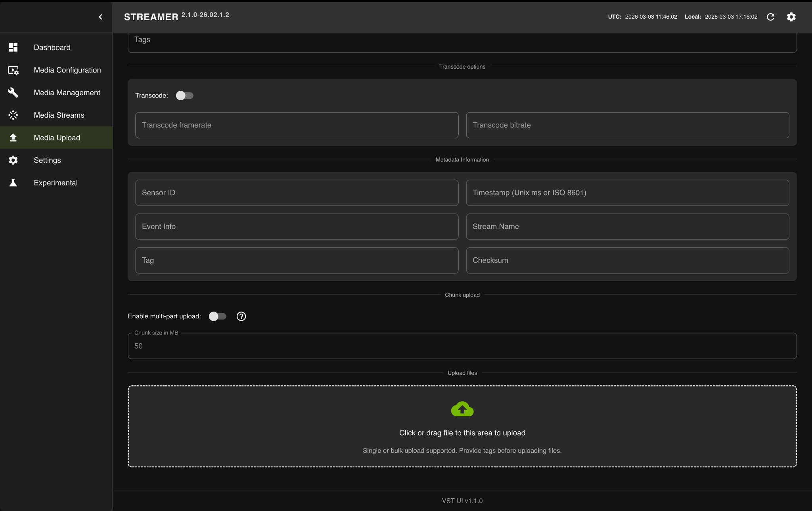Click the Transcode framerate field
The height and width of the screenshot is (511, 812).
[x=297, y=125]
